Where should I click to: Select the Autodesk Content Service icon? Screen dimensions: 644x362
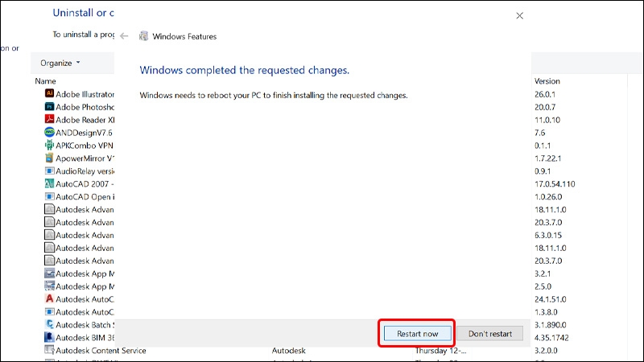tap(49, 350)
